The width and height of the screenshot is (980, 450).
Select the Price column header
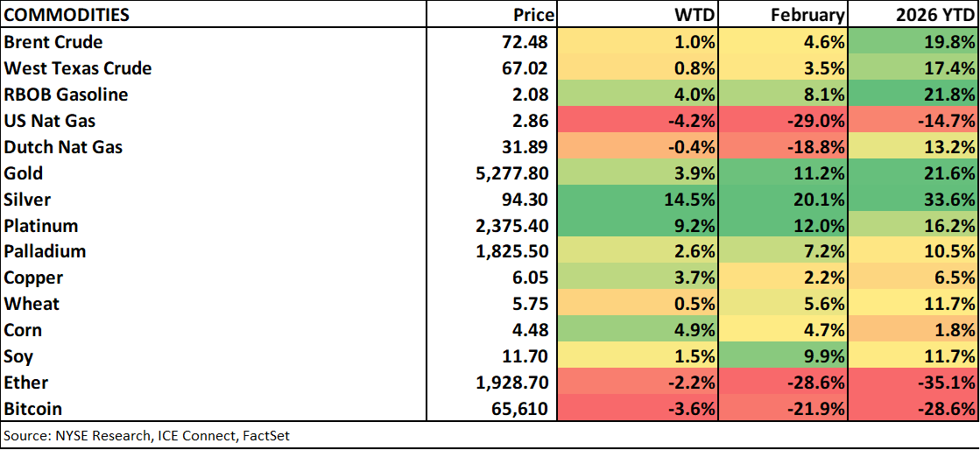coord(533,15)
